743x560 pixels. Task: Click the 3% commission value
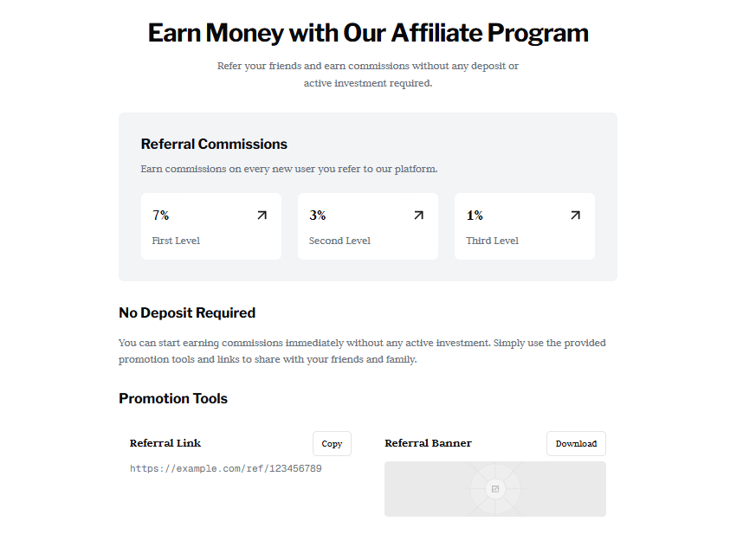pyautogui.click(x=318, y=216)
